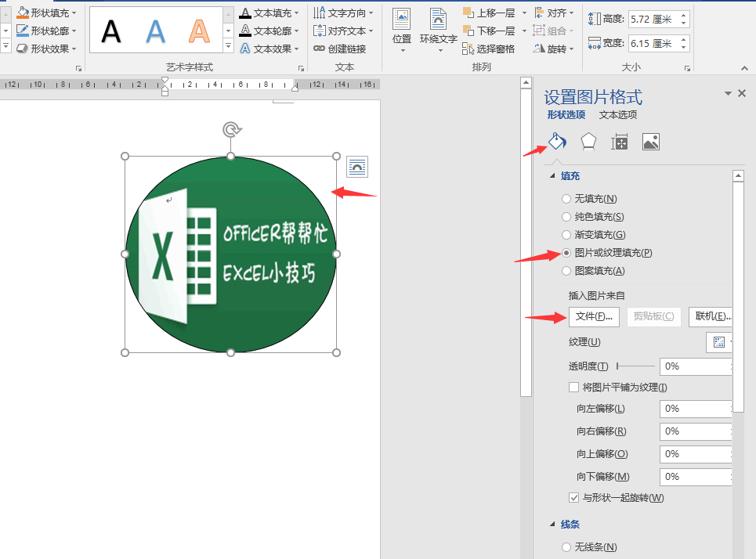Select the picture tab icon in the pane
This screenshot has width=756, height=559.
651,142
